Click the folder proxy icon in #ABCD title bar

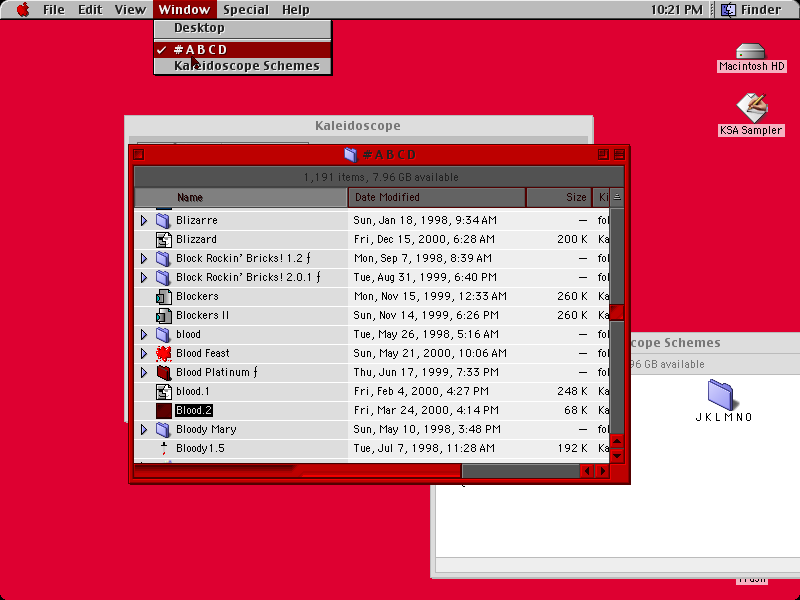pyautogui.click(x=351, y=155)
